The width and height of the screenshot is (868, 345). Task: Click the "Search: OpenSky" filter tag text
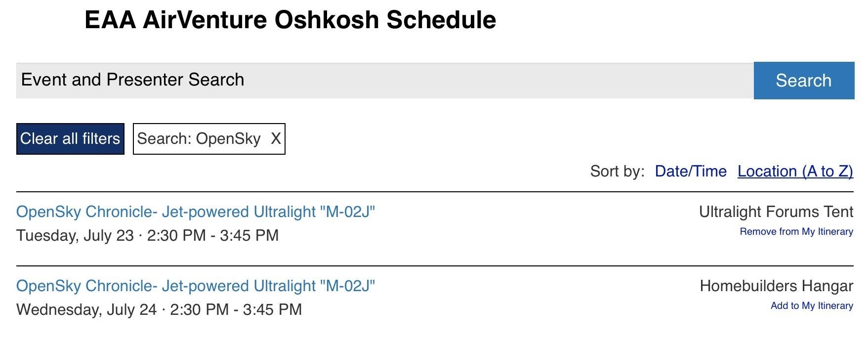199,139
